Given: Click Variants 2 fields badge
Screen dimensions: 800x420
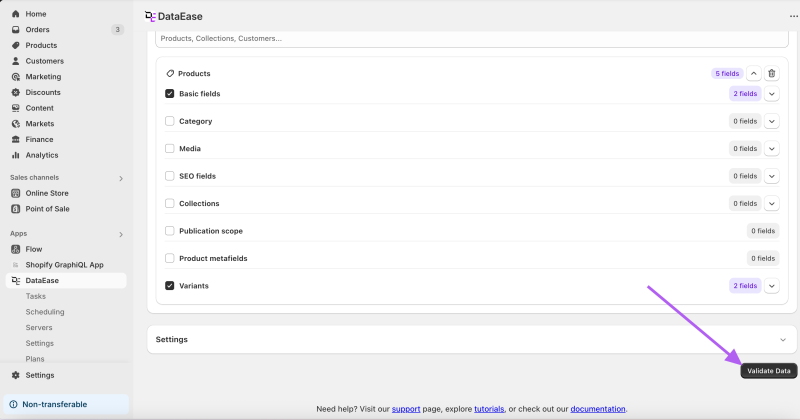Looking at the screenshot, I should [745, 286].
